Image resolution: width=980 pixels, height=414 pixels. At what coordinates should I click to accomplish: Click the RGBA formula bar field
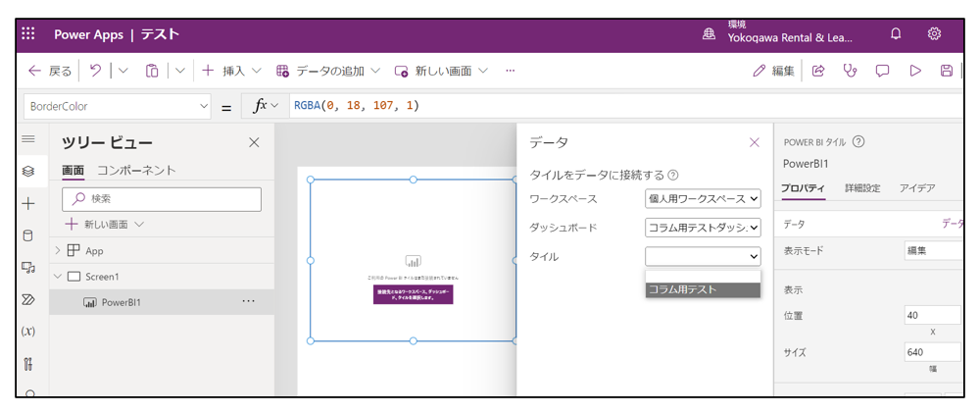click(625, 106)
